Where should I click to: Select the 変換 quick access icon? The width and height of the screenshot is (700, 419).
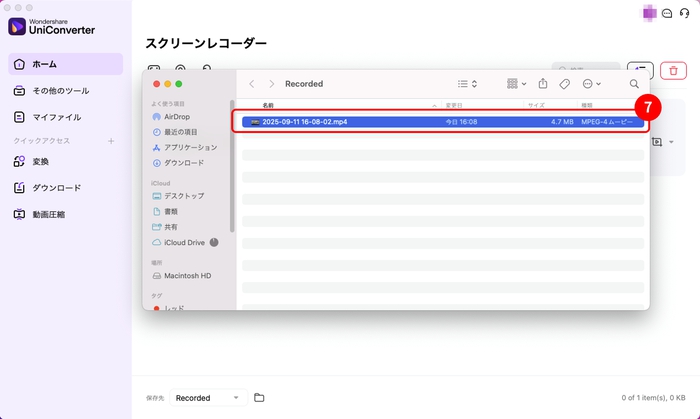[x=19, y=161]
